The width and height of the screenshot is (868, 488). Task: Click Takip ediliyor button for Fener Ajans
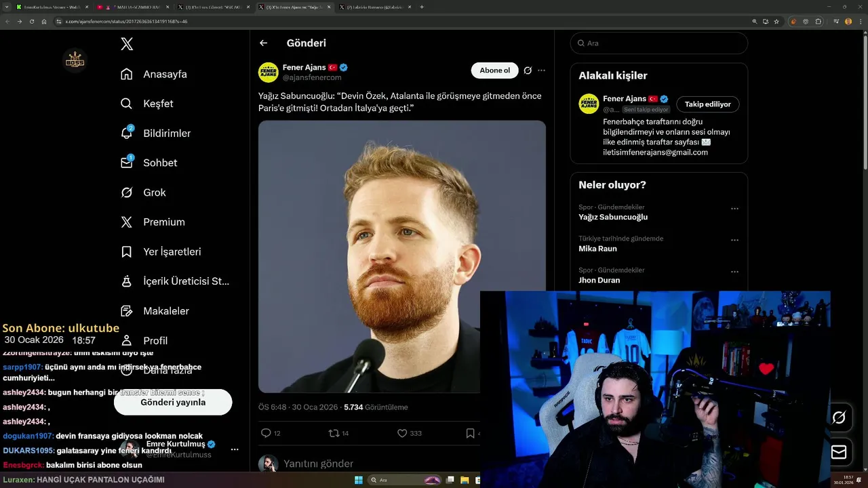pos(708,104)
